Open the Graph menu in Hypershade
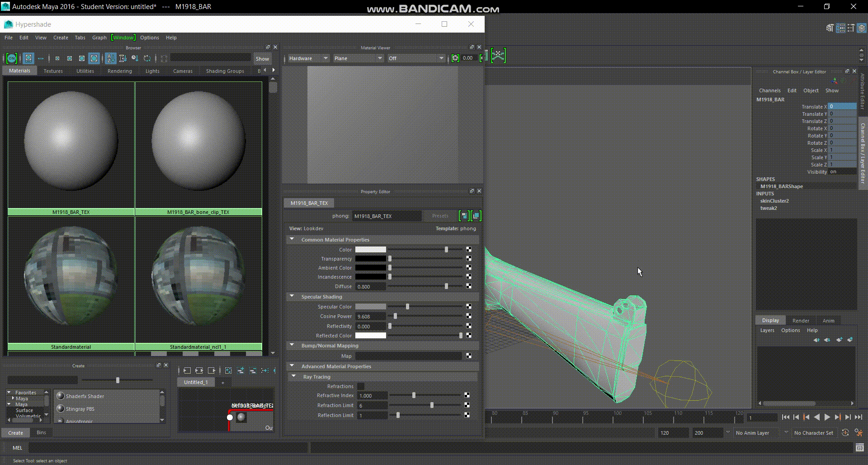The image size is (868, 465). (99, 38)
